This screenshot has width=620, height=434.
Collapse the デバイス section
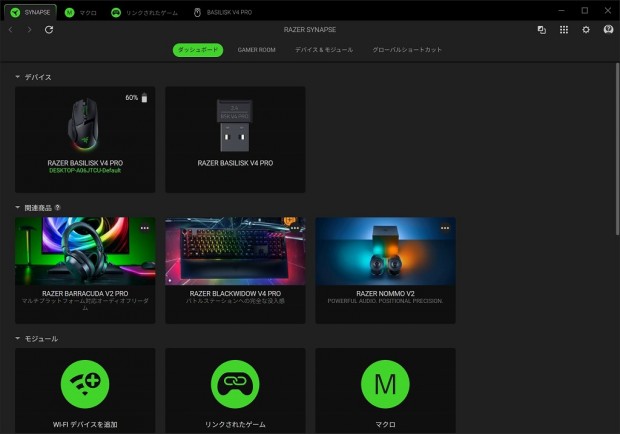pyautogui.click(x=17, y=77)
